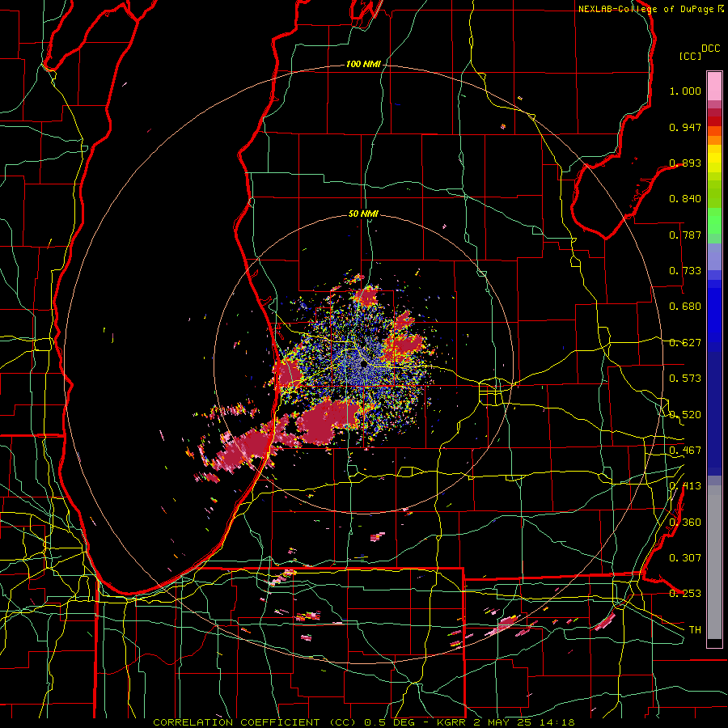Select the 0.840 value on the color scale
Viewport: 728px width, 728px height.
tap(685, 199)
